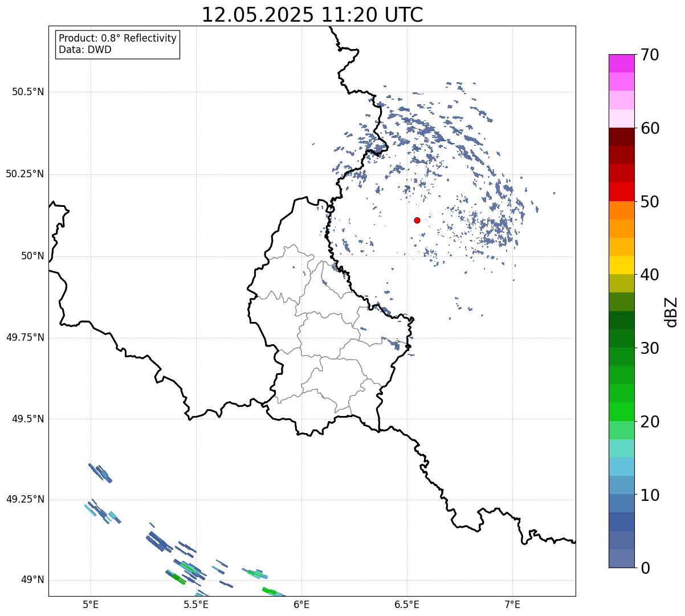Pick the bright red swatch above 50 dBZ
This screenshot has width=685, height=616.
coord(621,192)
